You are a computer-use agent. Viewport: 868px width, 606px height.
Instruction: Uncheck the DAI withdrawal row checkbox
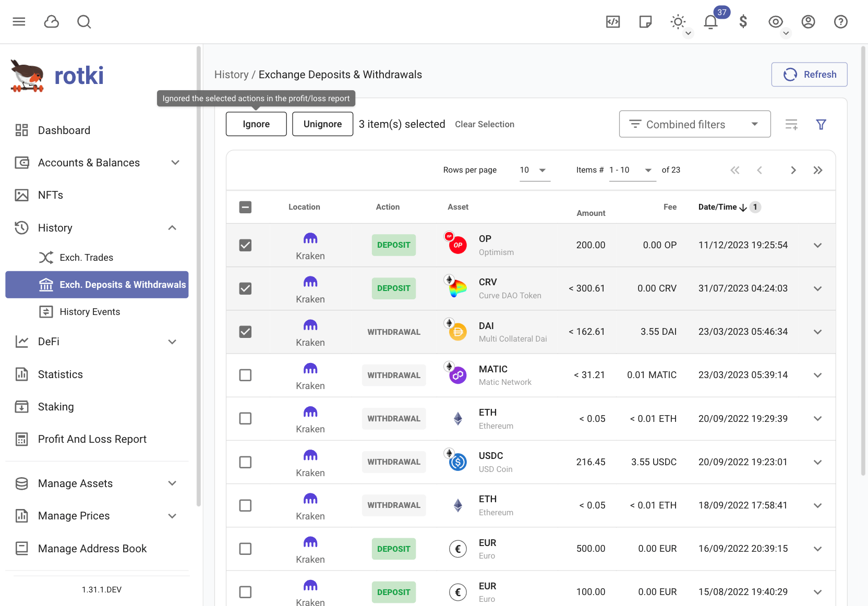tap(245, 332)
